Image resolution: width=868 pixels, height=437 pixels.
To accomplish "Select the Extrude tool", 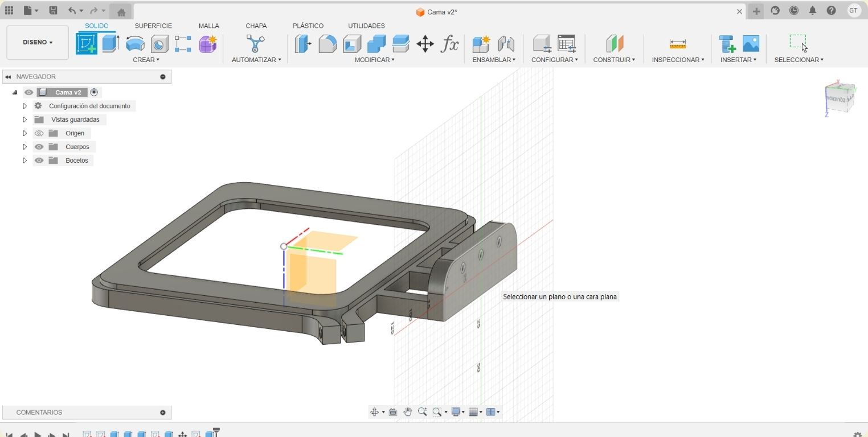I will point(110,44).
